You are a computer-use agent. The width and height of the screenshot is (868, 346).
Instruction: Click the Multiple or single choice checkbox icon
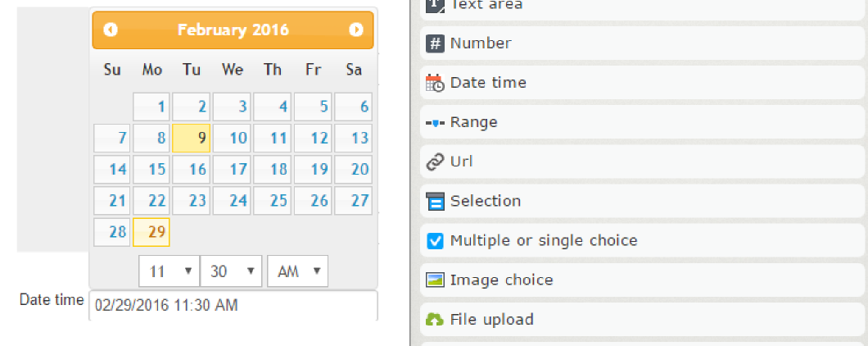pyautogui.click(x=436, y=240)
